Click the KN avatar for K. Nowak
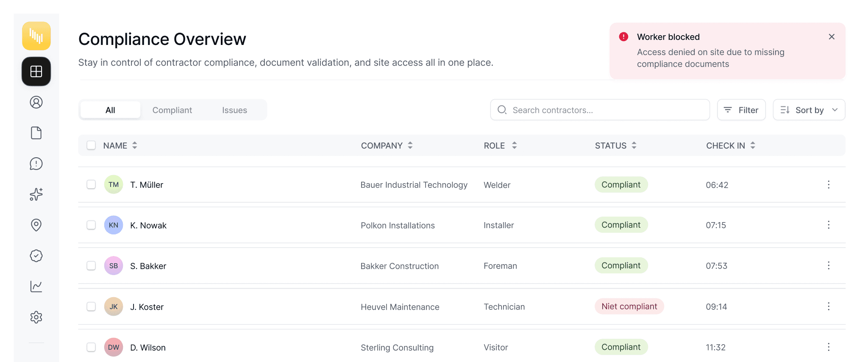 point(114,225)
